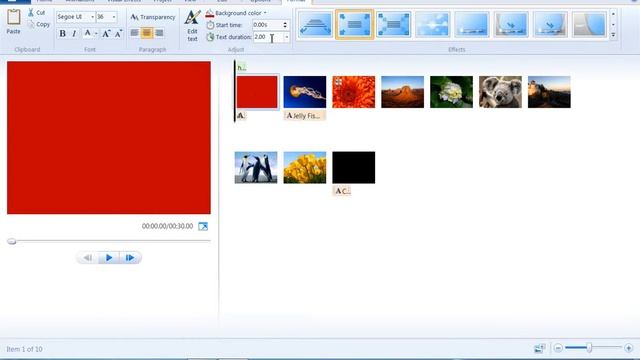
Task: Copy the selected text
Action: [x=39, y=24]
